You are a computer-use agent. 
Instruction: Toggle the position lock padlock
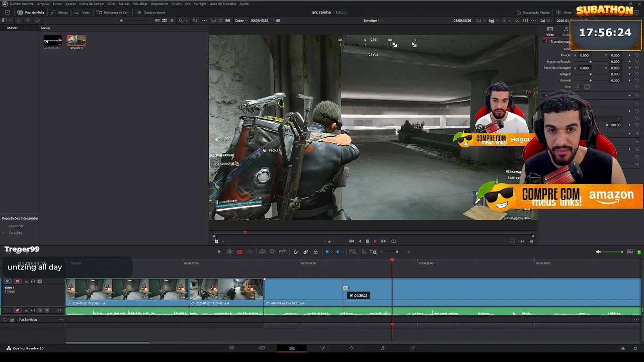click(315, 252)
